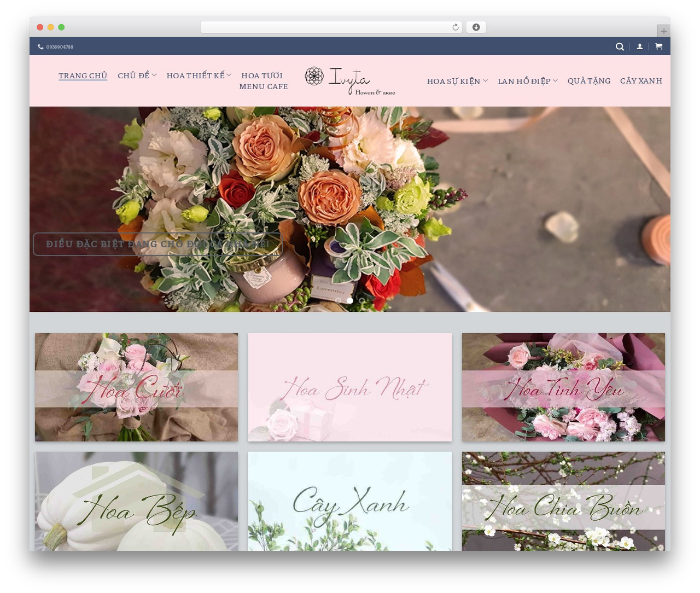Open a new tab with plus button
700x593 pixels.
pyautogui.click(x=663, y=31)
